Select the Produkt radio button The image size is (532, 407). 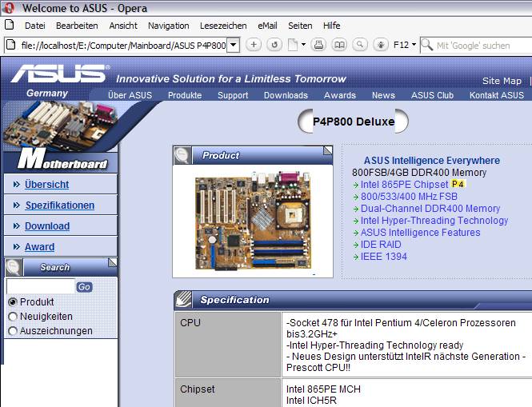[x=13, y=302]
